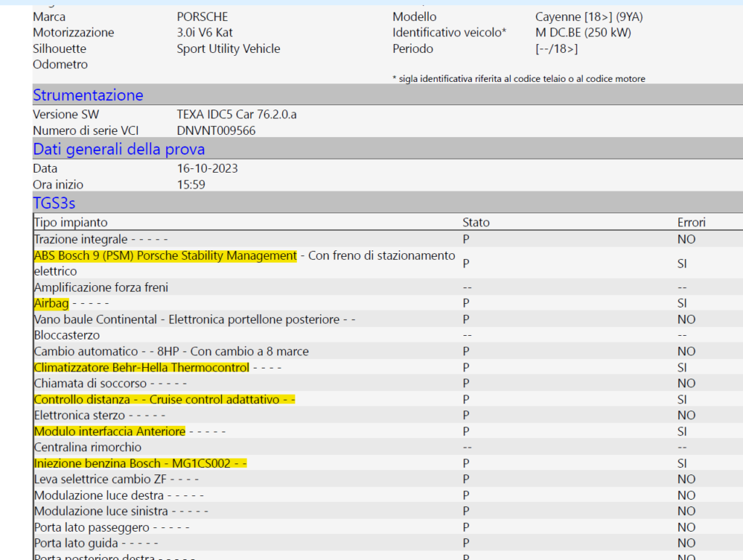Viewport: 743px width, 560px height.
Task: Select the PORSCHE brand value
Action: [x=202, y=17]
